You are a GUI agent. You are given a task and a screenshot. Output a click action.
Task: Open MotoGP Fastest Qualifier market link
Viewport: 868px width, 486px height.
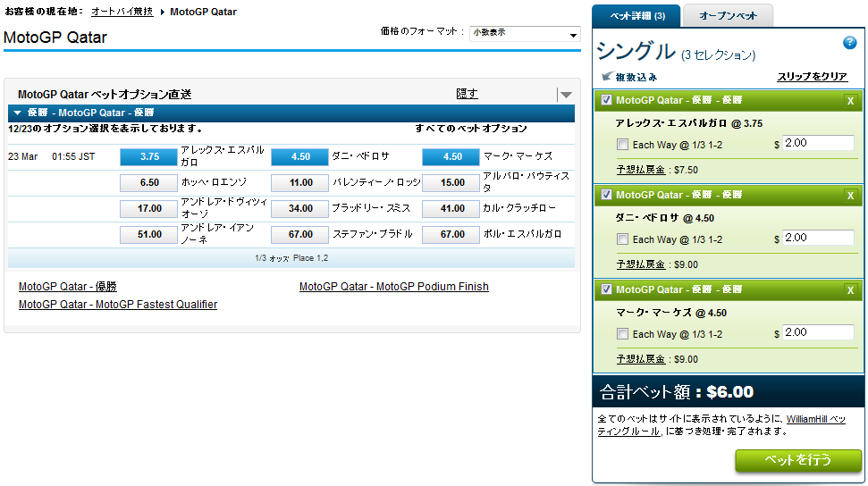pos(117,305)
